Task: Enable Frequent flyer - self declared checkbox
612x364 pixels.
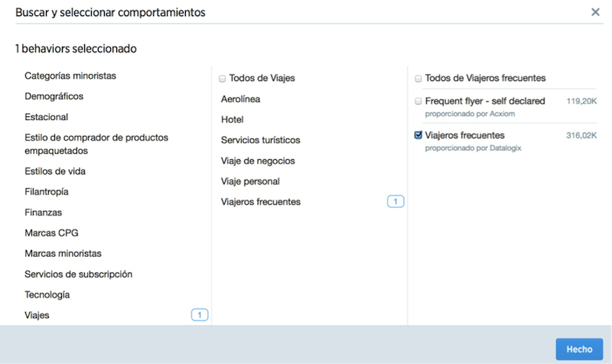Action: (x=418, y=101)
